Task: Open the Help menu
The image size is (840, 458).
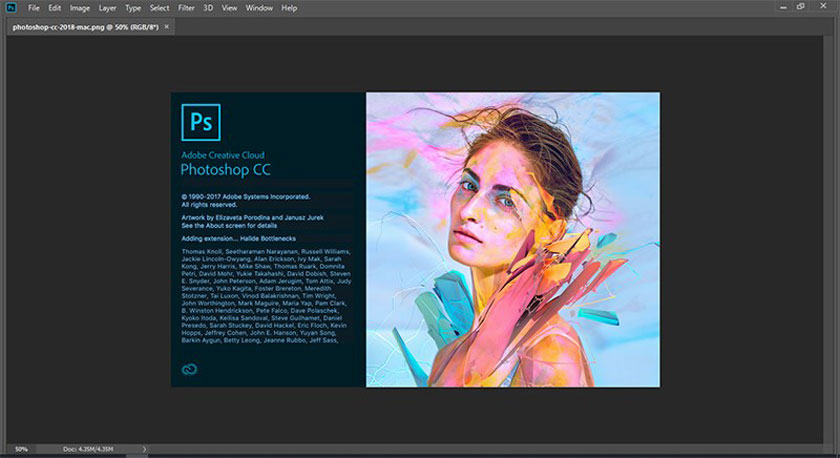Action: pos(289,8)
